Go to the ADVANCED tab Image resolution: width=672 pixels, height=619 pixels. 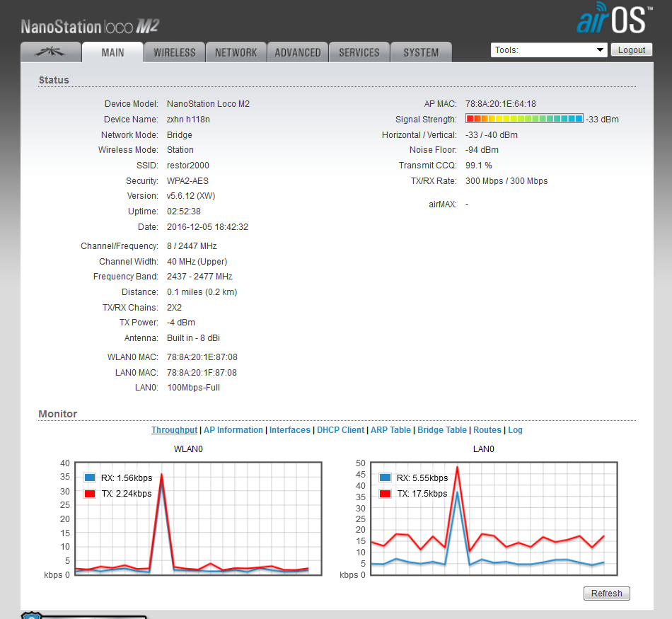tap(298, 52)
